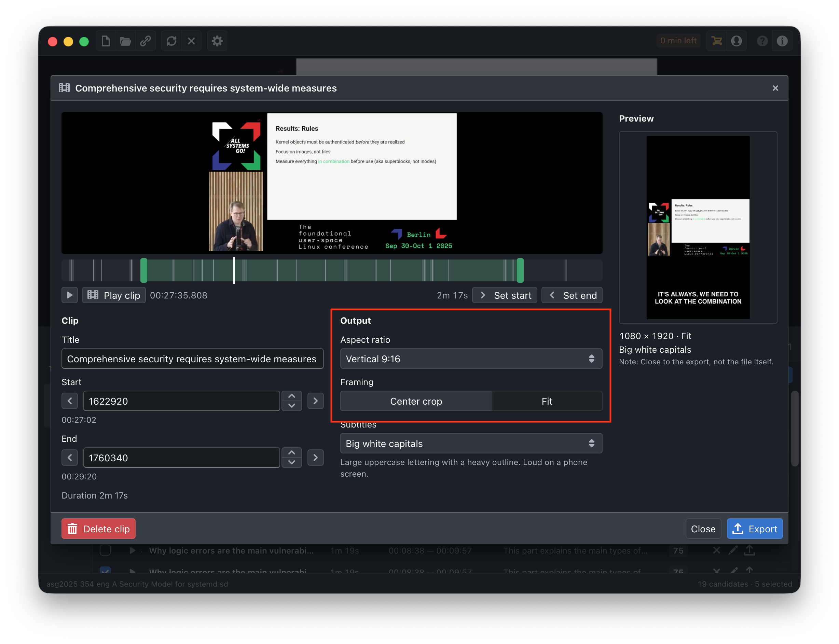The image size is (839, 644).
Task: Decrease the End value with the down stepper
Action: point(291,463)
